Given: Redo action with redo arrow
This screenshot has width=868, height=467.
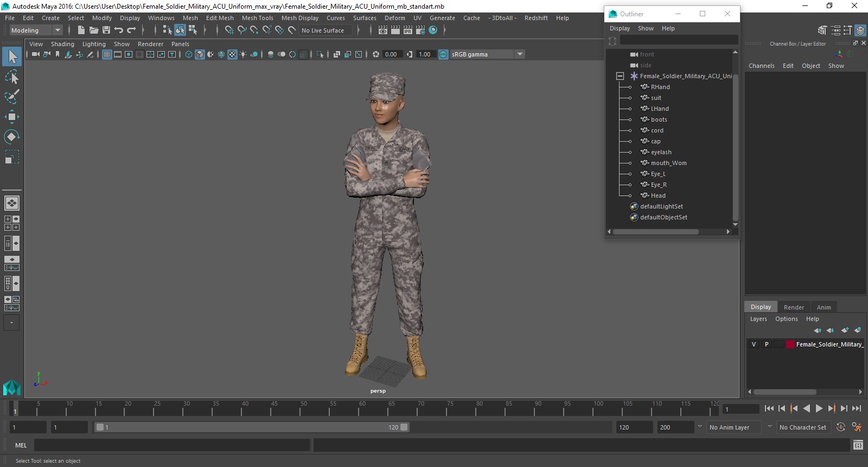Looking at the screenshot, I should tap(131, 30).
